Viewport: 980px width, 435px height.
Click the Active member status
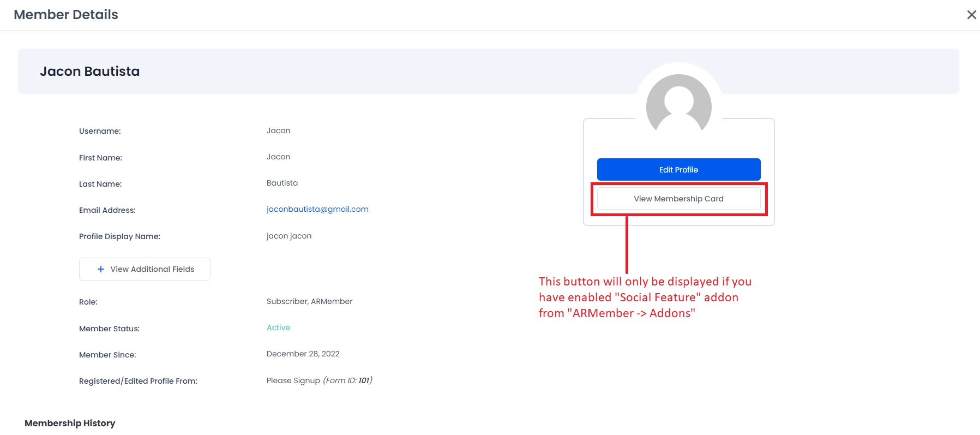pos(278,327)
